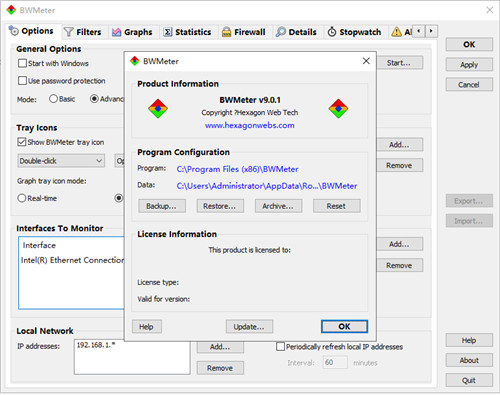Select Basic mode radio button
Image resolution: width=500 pixels, height=395 pixels.
(x=53, y=99)
